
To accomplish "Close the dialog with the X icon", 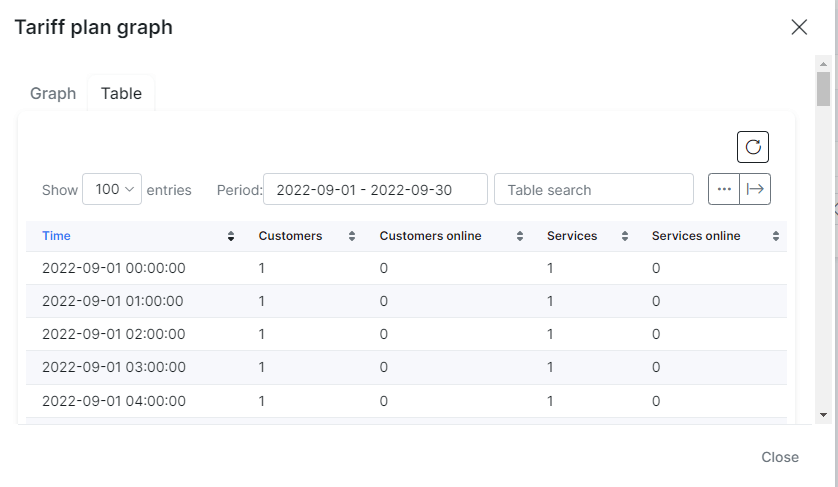I will point(799,27).
